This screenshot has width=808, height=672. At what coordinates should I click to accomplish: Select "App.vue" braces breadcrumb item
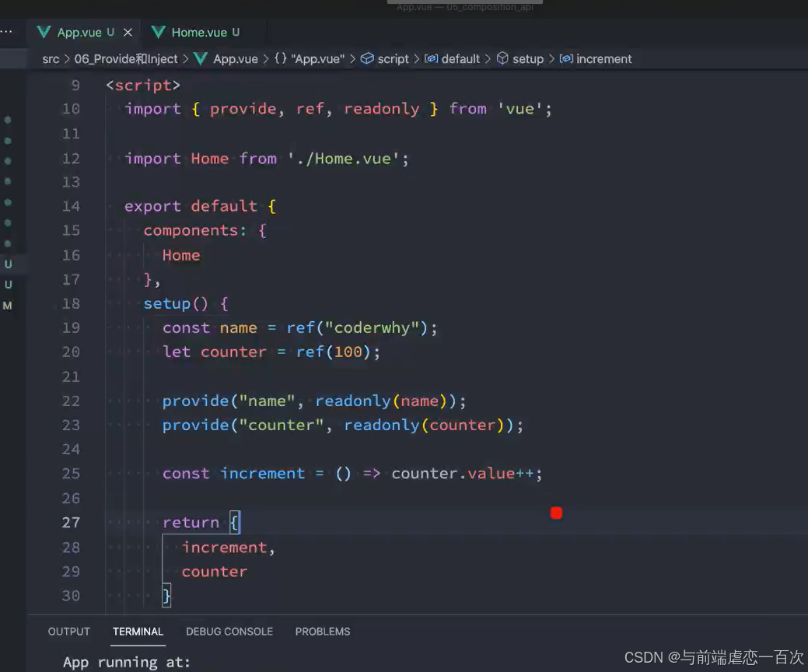tap(310, 59)
